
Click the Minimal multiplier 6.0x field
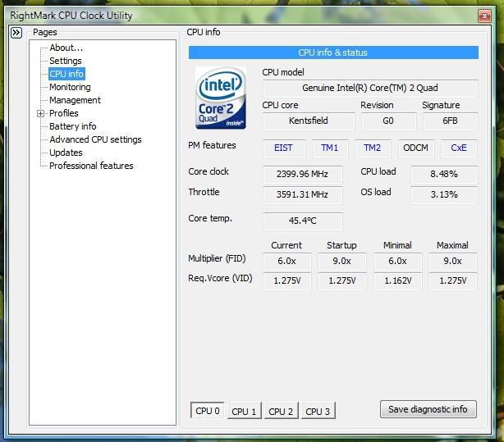397,262
